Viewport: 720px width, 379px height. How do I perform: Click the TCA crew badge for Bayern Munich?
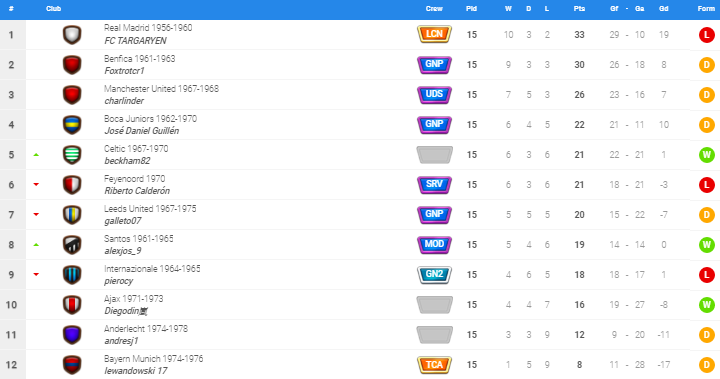(434, 365)
